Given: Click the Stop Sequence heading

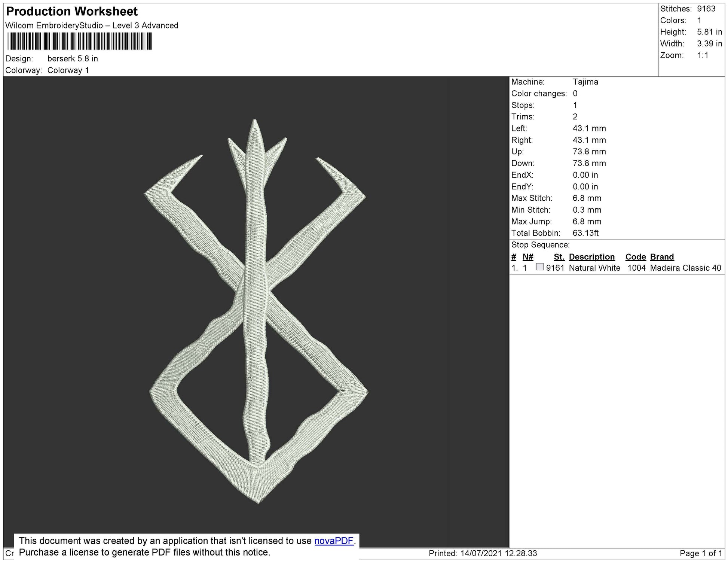Looking at the screenshot, I should (540, 245).
